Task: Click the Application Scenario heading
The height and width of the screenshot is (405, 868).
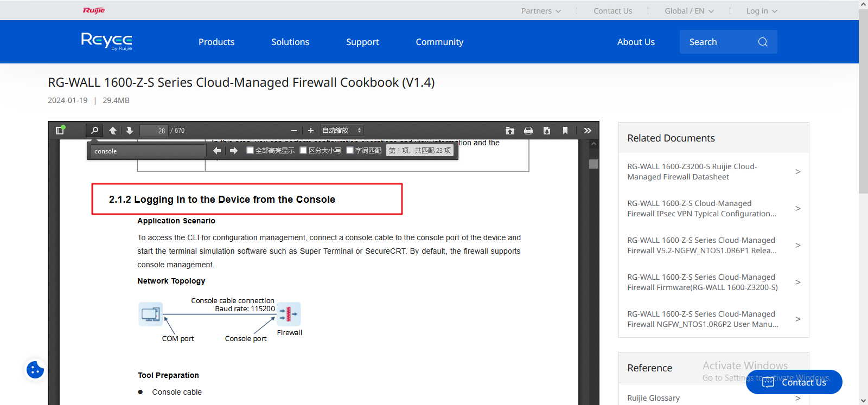Action: click(176, 221)
